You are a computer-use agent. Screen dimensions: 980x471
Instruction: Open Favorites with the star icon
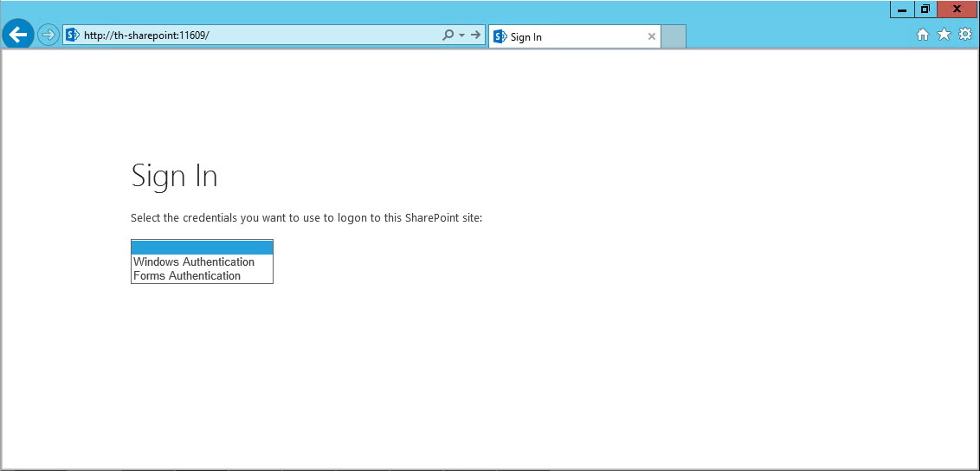pyautogui.click(x=944, y=35)
